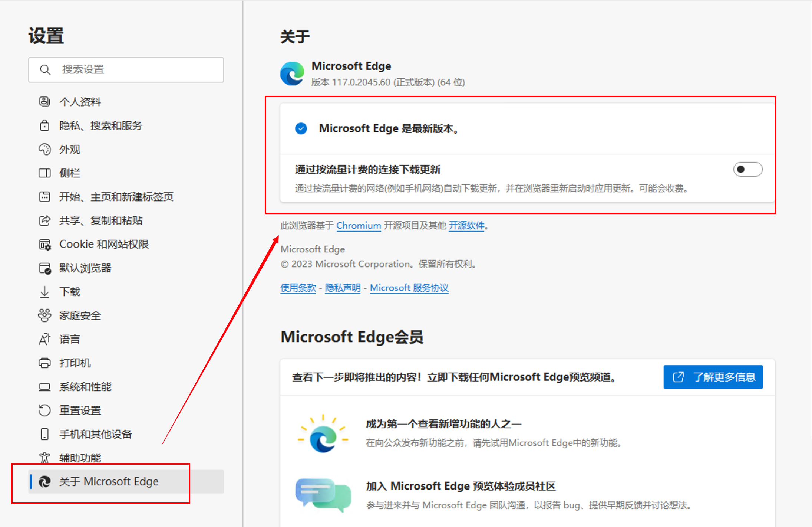The image size is (812, 527).
Task: Click the Microsoft Edge logo above the version number
Action: click(x=292, y=73)
